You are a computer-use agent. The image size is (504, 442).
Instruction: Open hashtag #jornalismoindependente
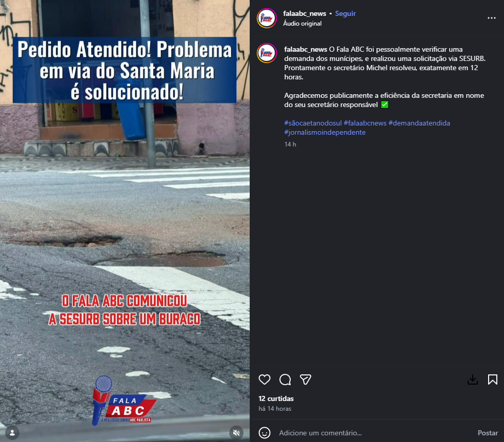click(x=325, y=132)
